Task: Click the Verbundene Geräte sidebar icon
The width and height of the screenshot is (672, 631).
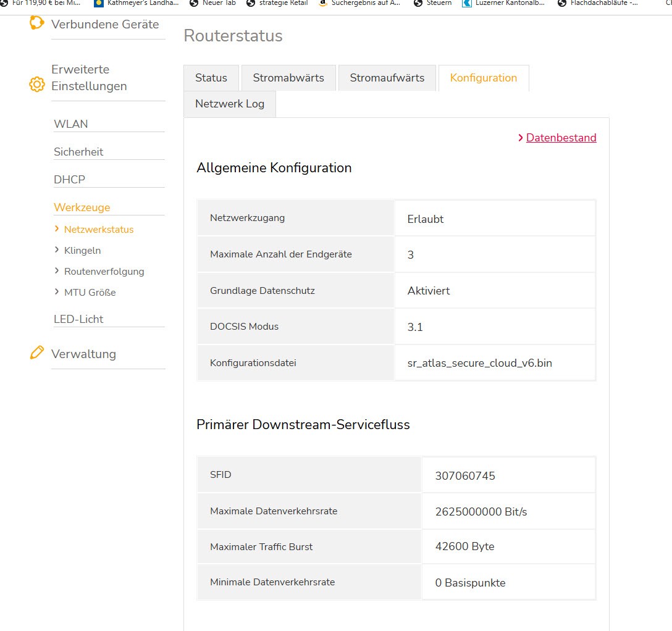Action: 36,23
